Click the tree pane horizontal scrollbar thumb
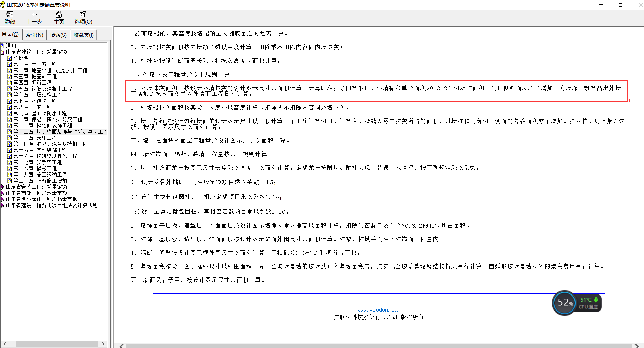This screenshot has height=348, width=644. coord(57,344)
